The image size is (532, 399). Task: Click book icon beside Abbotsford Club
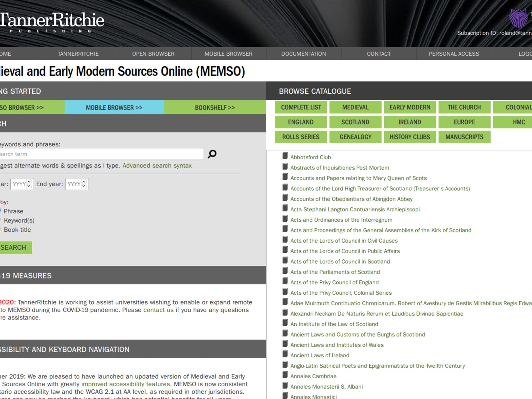tap(285, 156)
